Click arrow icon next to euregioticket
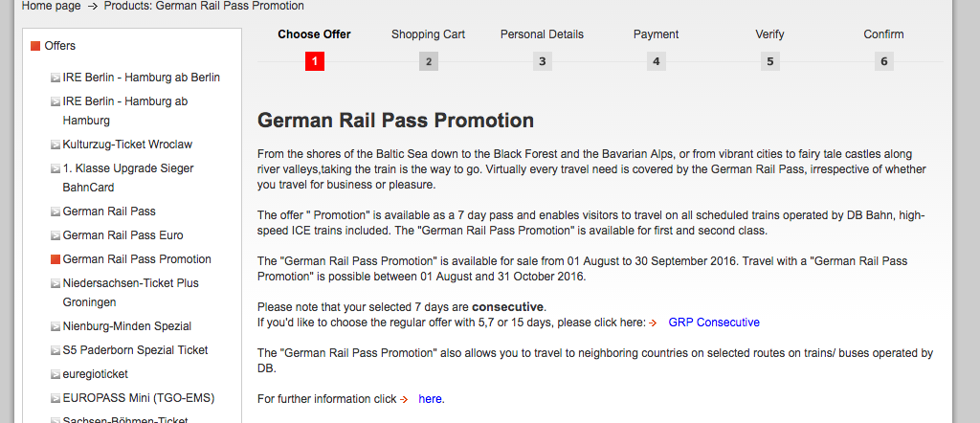Image resolution: width=980 pixels, height=423 pixels. [x=56, y=375]
